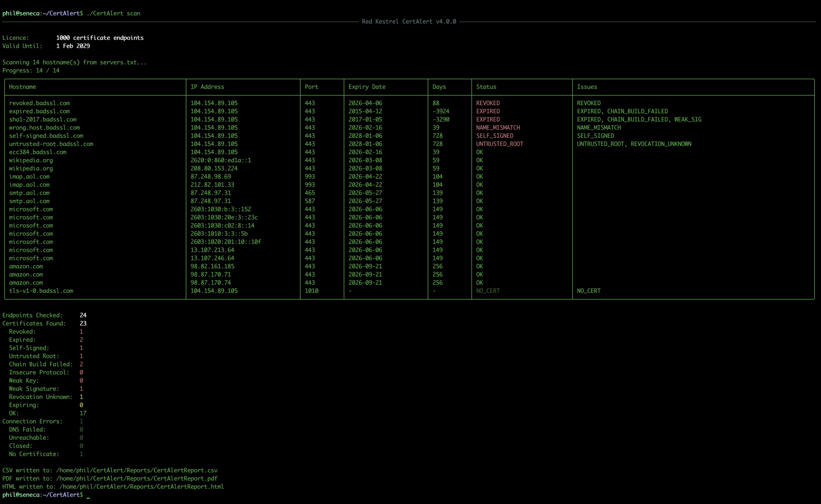Click issues "EXPIRED, CHAIN_BUILD_FAILED, WEAK_SIG"
Image resolution: width=821 pixels, height=504 pixels.
(639, 119)
